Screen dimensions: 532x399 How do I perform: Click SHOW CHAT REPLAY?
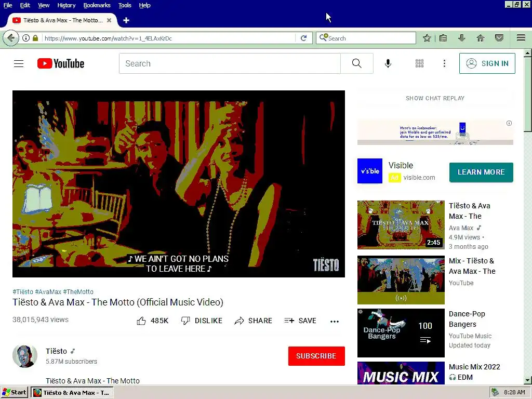(435, 98)
